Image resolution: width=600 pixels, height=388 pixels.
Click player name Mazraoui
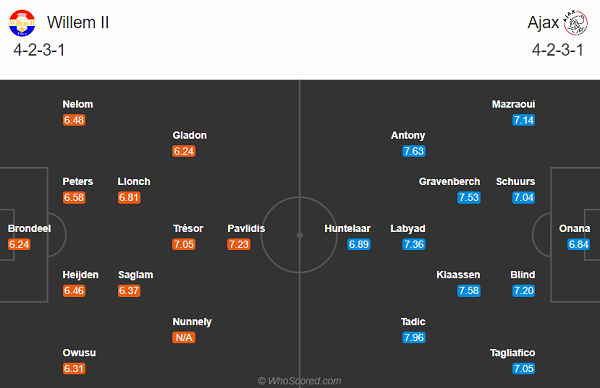514,104
